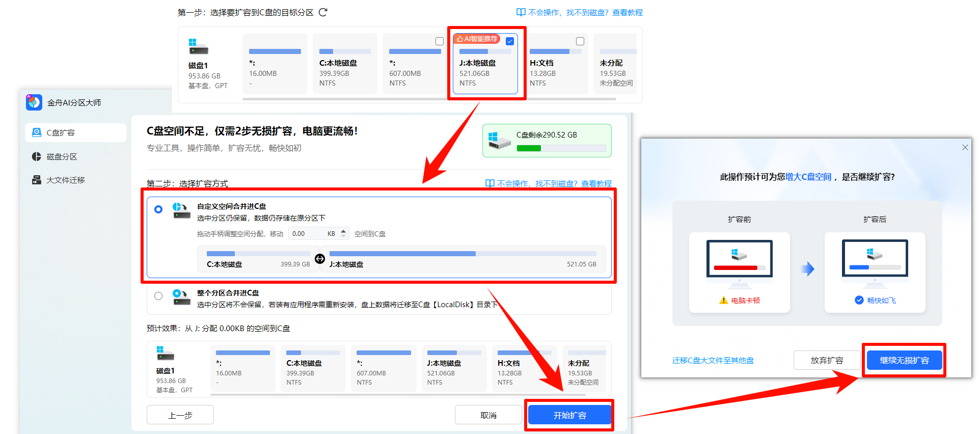Click the 自定义空间合并进C盘 merge icon

point(181,210)
